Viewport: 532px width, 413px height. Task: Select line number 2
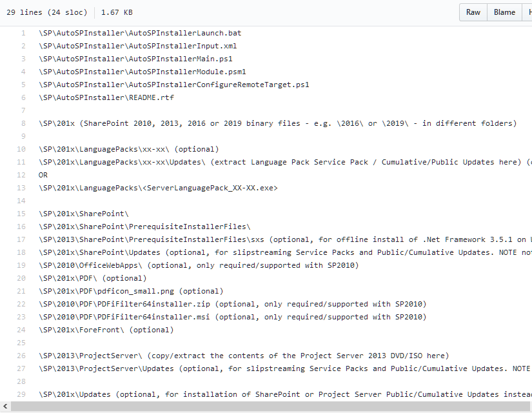point(23,46)
